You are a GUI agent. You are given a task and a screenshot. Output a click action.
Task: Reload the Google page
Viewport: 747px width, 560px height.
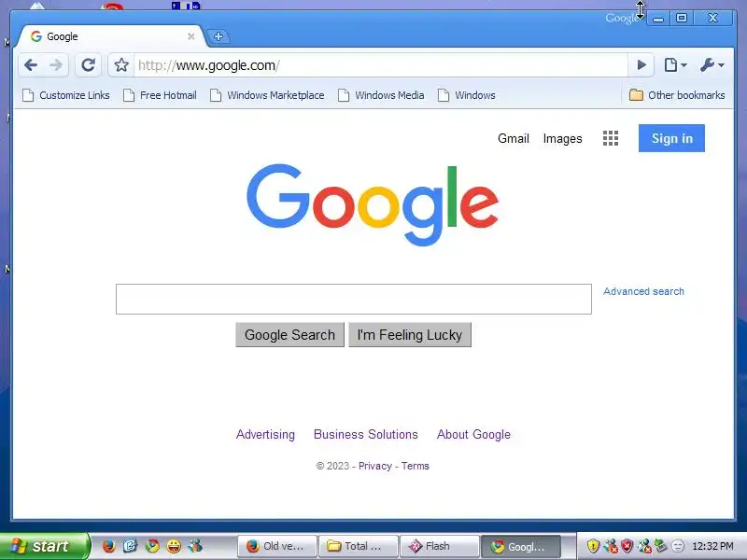coord(88,65)
